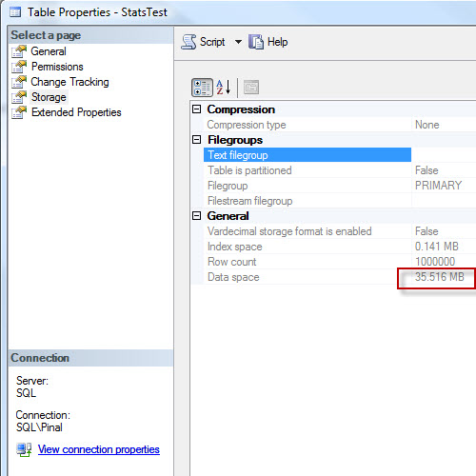Open View connection properties link

point(99,449)
